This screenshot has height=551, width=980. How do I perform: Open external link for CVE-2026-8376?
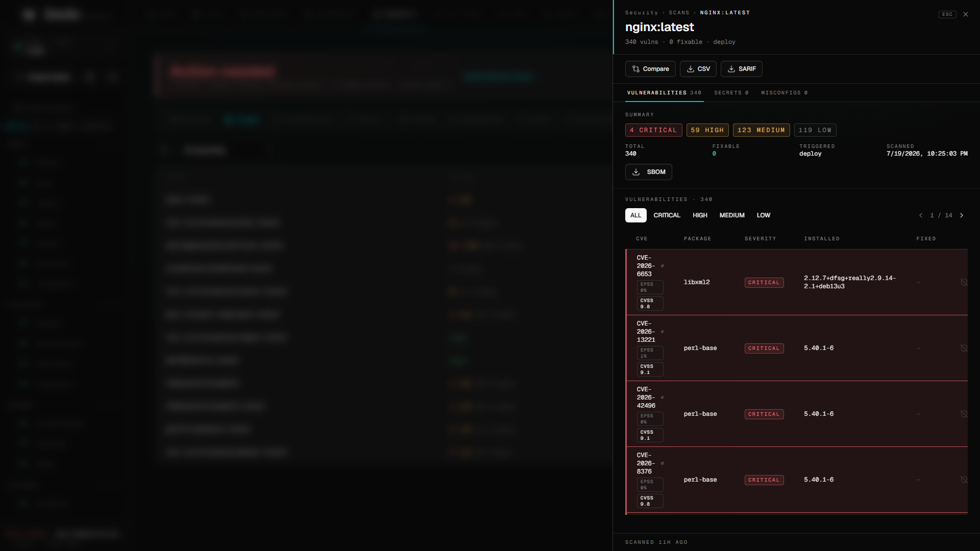[x=663, y=463]
